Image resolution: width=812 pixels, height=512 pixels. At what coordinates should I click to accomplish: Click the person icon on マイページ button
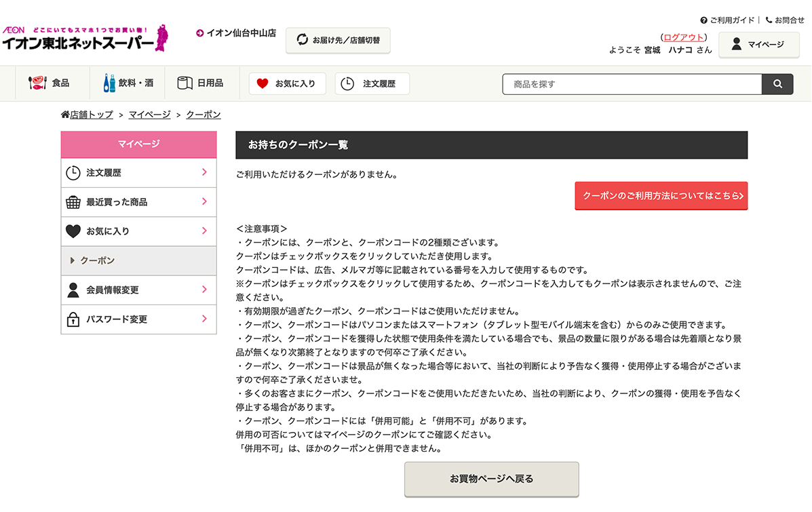(x=736, y=45)
